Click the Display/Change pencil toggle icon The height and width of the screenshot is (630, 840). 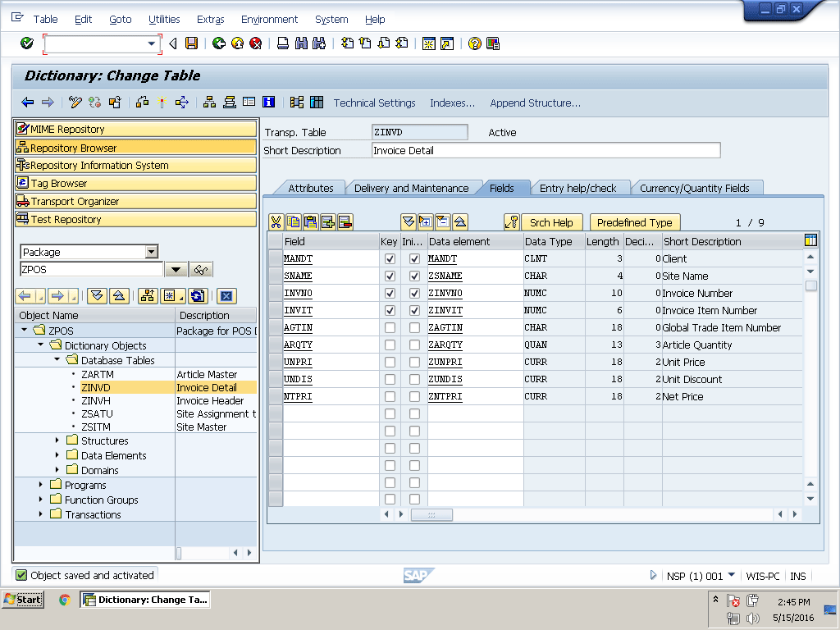point(75,103)
